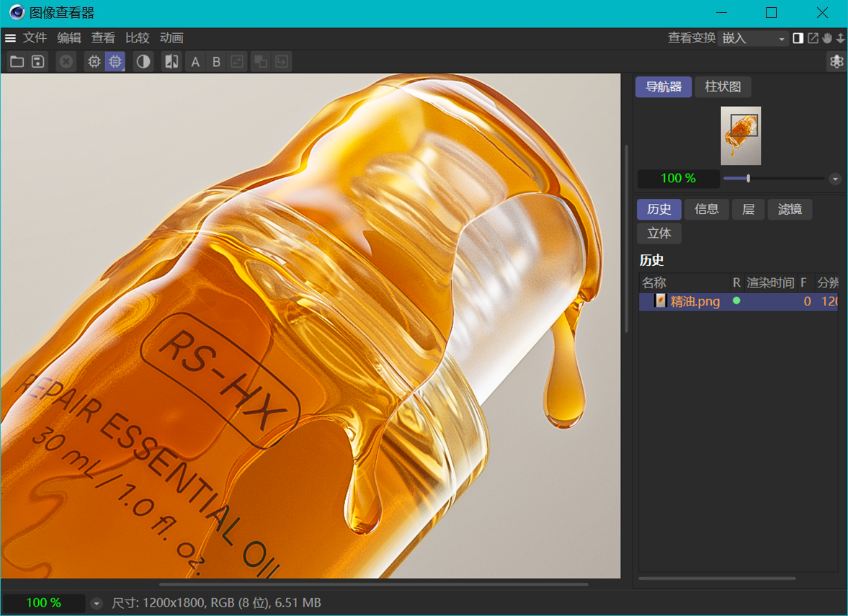Open the 信息 panel button
This screenshot has height=616, width=848.
(706, 210)
